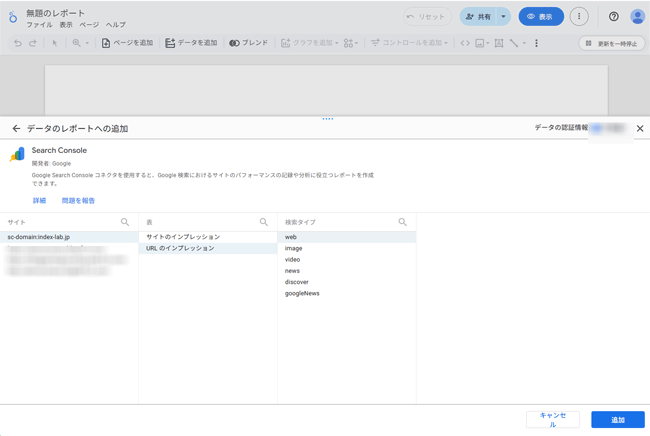Click the back arrow in data panel

16,128
